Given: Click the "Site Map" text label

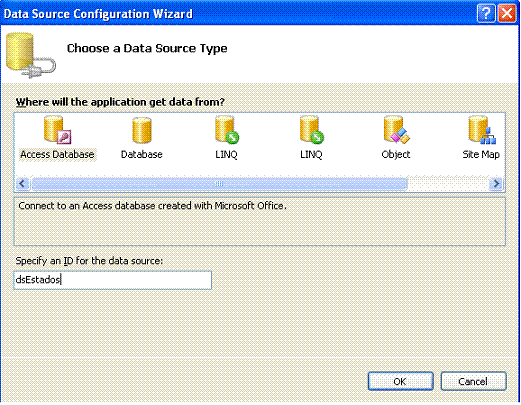Looking at the screenshot, I should pyautogui.click(x=481, y=155).
